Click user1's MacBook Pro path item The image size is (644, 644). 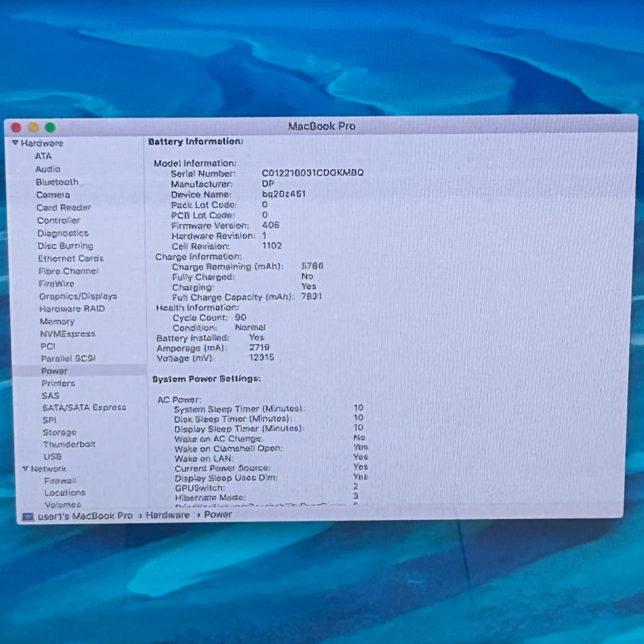[85, 516]
